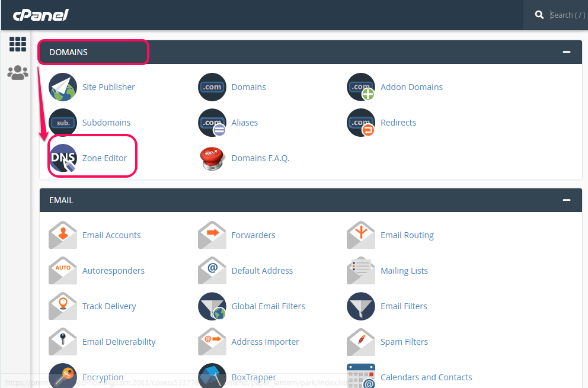Click the Email Accounts envelope icon

[63, 235]
